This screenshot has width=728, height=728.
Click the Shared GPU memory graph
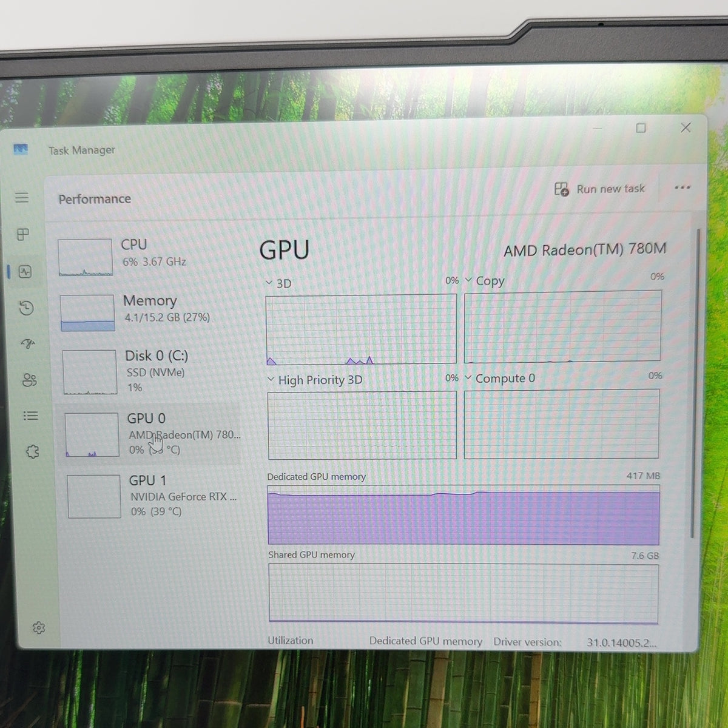(463, 593)
